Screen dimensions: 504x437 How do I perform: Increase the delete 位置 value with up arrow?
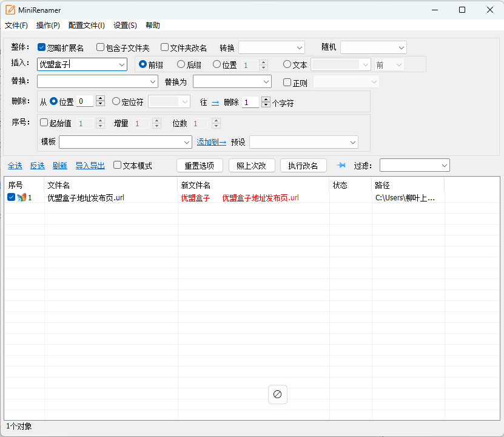pos(100,98)
